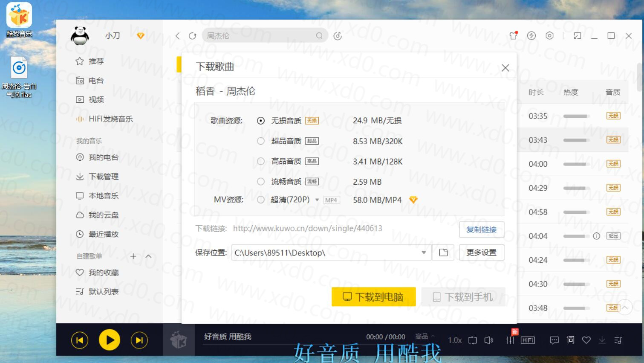This screenshot has width=644, height=363.
Task: Open 电台 in the sidebar
Action: point(90,81)
